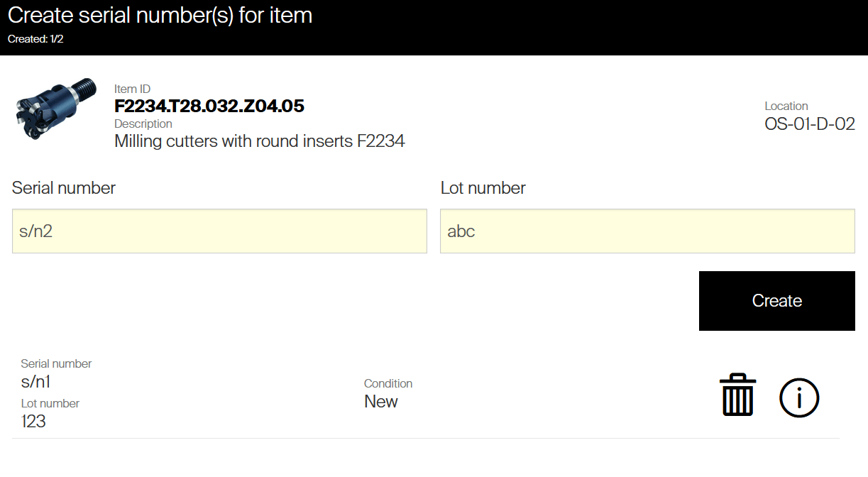This screenshot has height=477, width=868.
Task: Focus the Serial number input field
Action: click(x=219, y=231)
